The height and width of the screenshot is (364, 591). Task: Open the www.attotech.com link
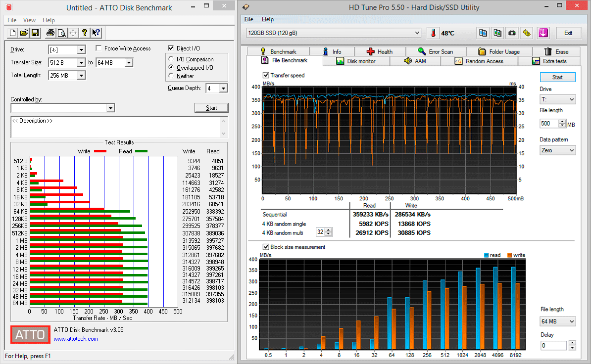pyautogui.click(x=76, y=339)
